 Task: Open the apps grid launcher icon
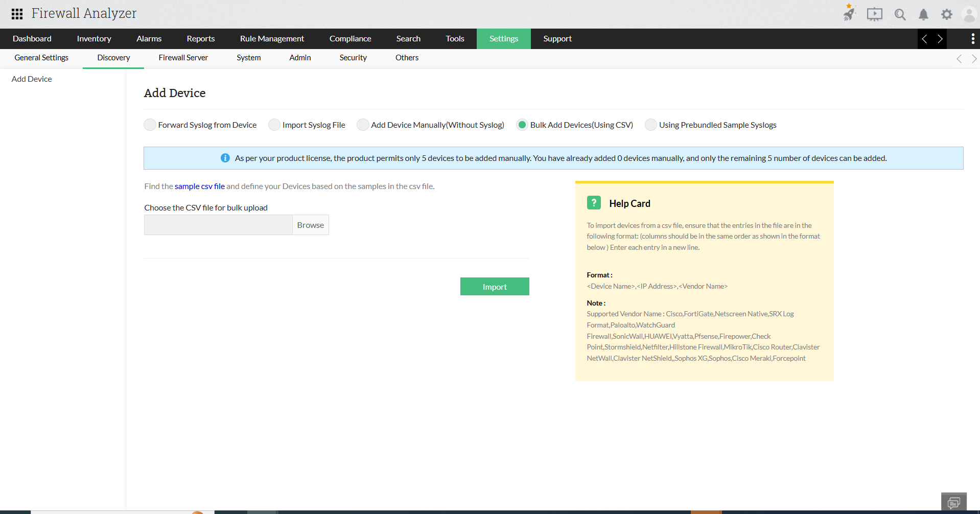coord(17,14)
